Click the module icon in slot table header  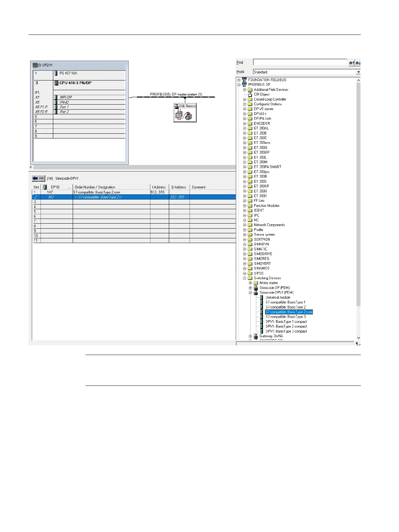[45, 187]
